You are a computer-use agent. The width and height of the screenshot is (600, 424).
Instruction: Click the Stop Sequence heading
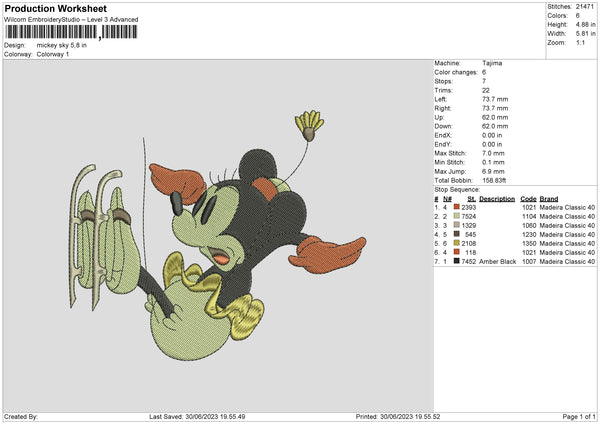click(457, 190)
